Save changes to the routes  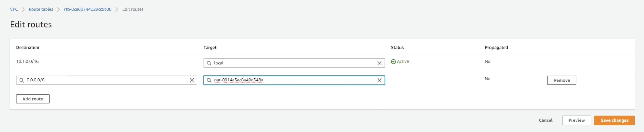[614, 120]
